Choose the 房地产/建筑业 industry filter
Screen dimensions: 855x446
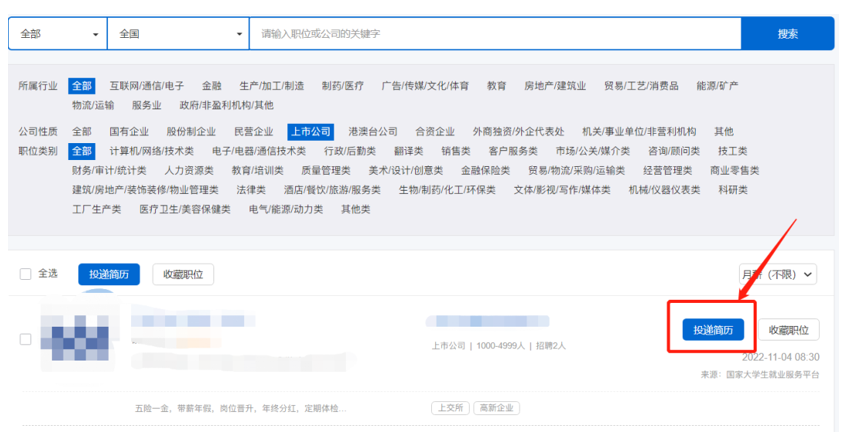click(x=555, y=86)
